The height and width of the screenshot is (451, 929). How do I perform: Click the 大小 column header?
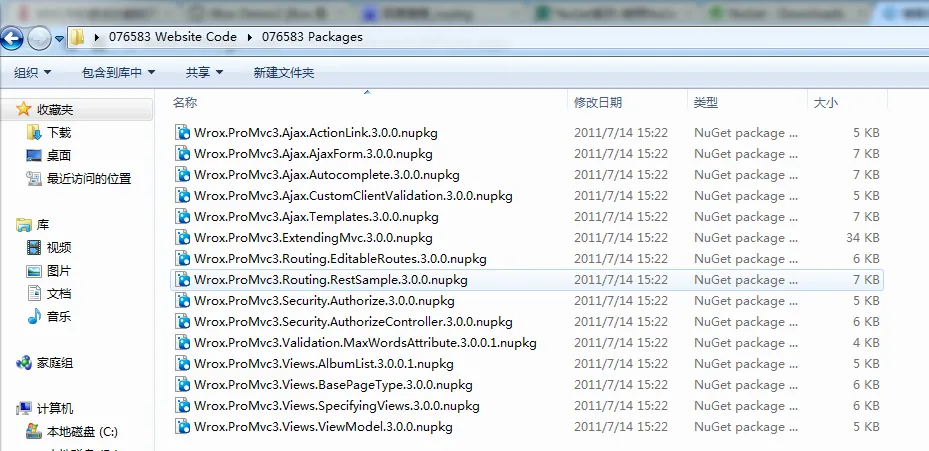(826, 103)
